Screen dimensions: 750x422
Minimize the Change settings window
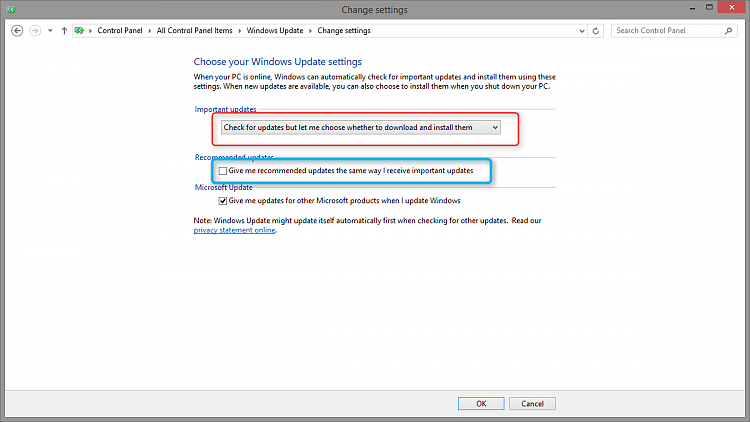click(x=692, y=8)
